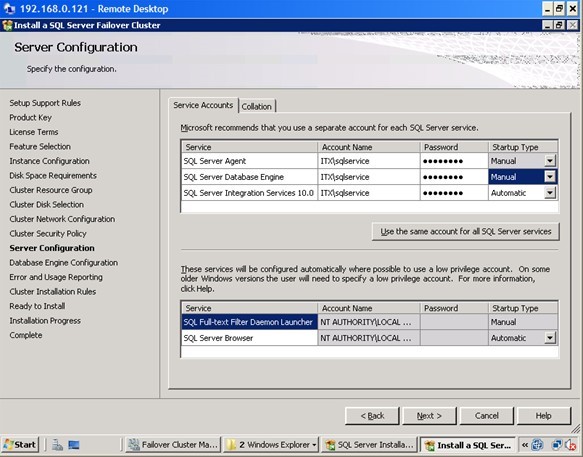Click the globe tray icon
Viewport: 583px width, 457px height.
(x=537, y=445)
